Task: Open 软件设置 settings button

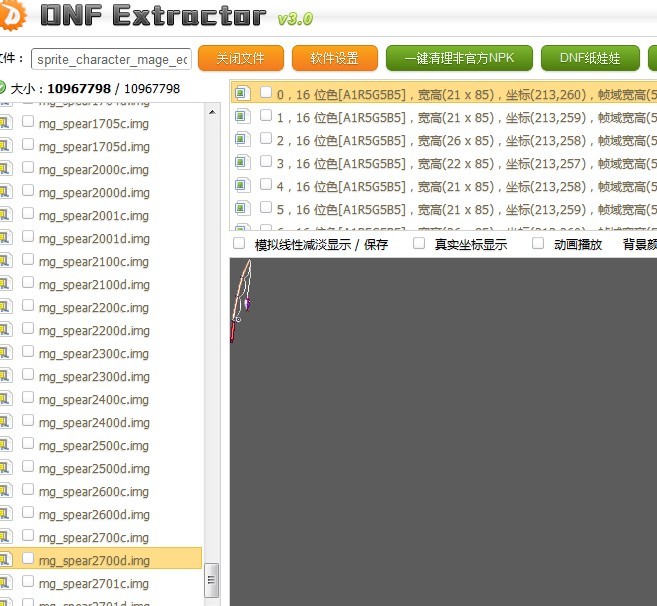Action: click(334, 58)
